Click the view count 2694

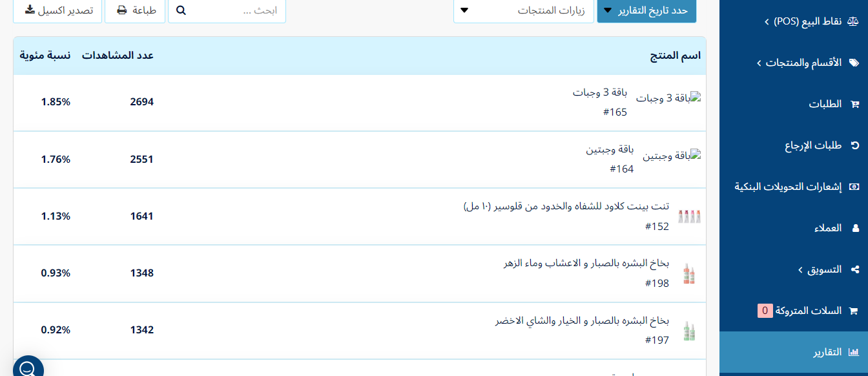[141, 102]
